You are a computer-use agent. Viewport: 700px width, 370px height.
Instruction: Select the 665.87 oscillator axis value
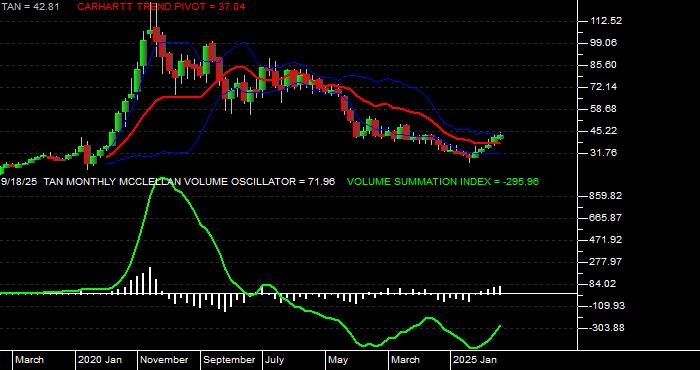(x=606, y=218)
